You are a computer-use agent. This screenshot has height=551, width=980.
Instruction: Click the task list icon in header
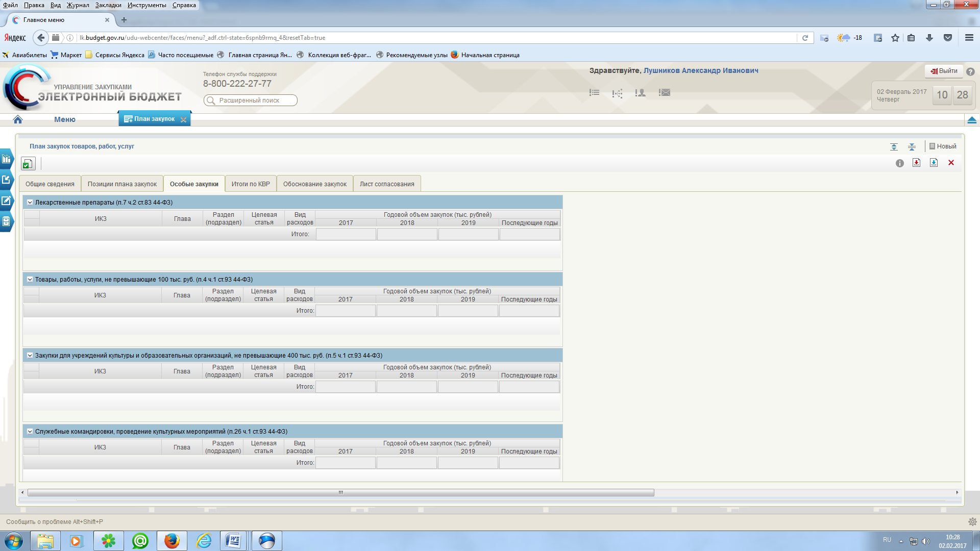coord(594,93)
